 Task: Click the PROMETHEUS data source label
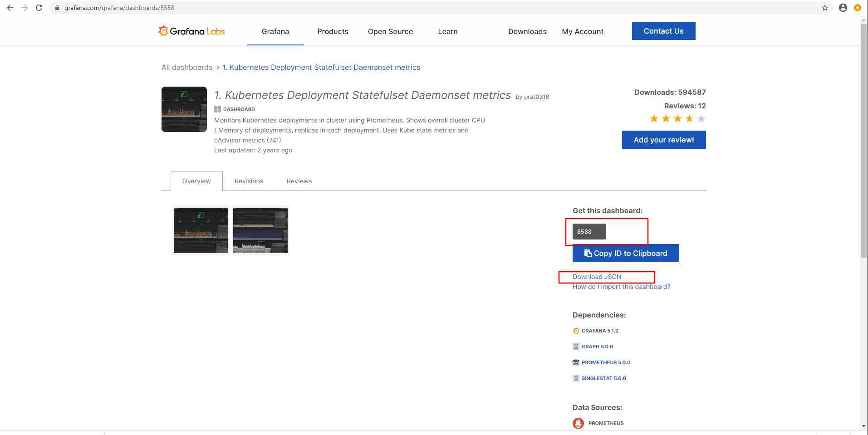[x=606, y=423]
